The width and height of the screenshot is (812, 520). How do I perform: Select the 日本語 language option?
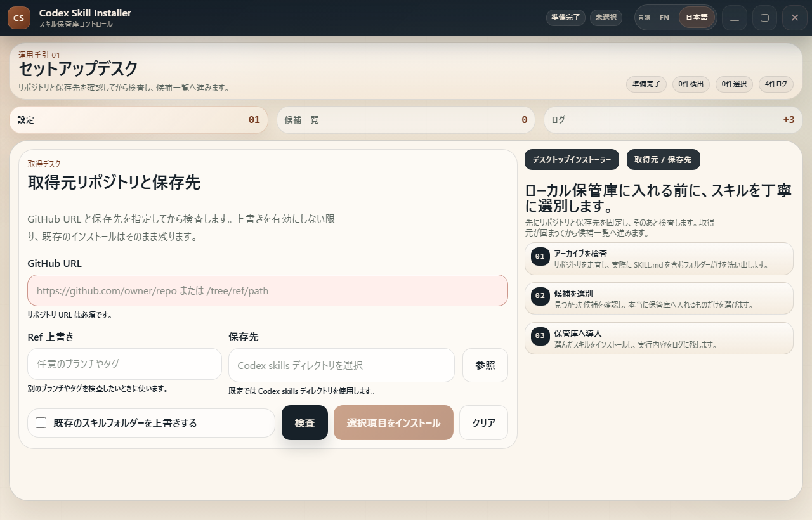coord(697,18)
